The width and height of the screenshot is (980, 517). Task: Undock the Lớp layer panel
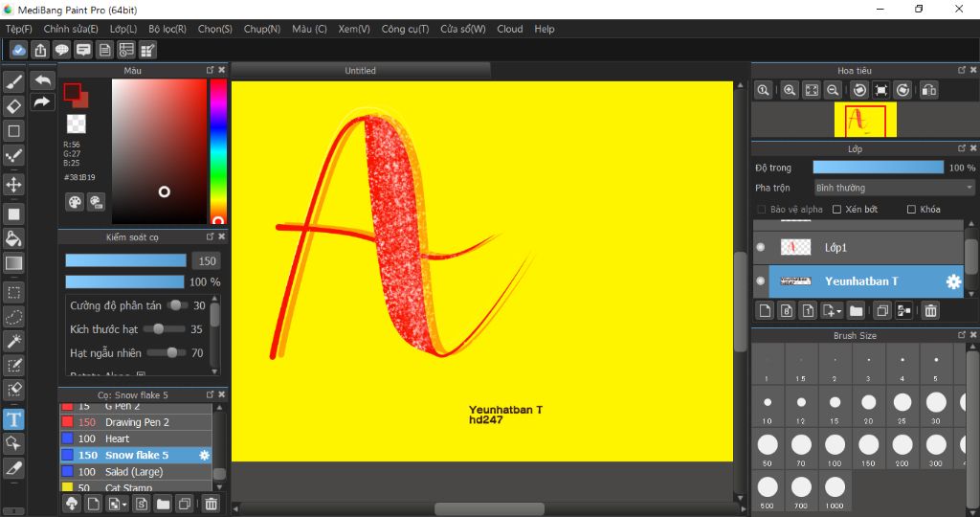point(961,148)
